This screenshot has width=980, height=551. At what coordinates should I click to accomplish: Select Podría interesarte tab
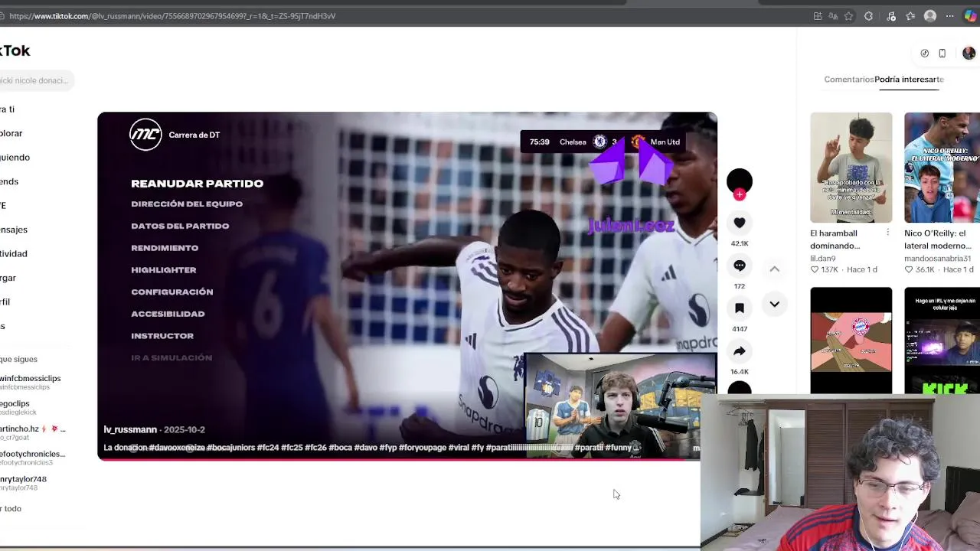(909, 80)
